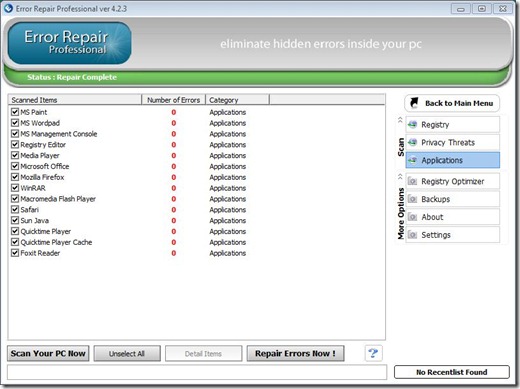The image size is (520, 389).
Task: Uncheck the Registry Editor checkbox
Action: (x=15, y=144)
